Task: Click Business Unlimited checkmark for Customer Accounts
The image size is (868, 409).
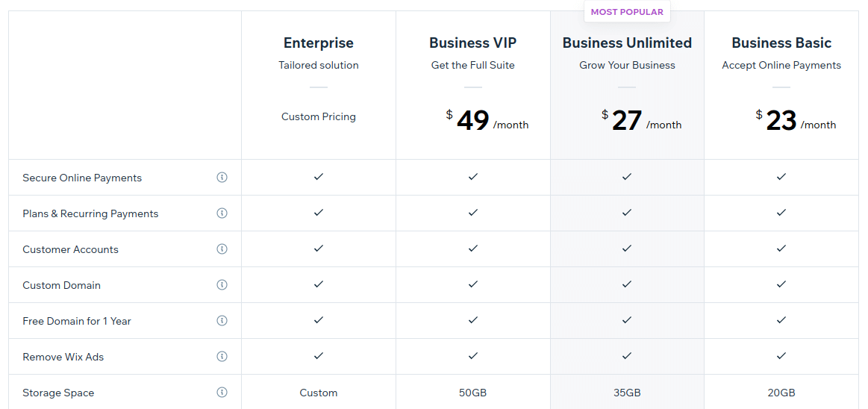Action: coord(627,249)
